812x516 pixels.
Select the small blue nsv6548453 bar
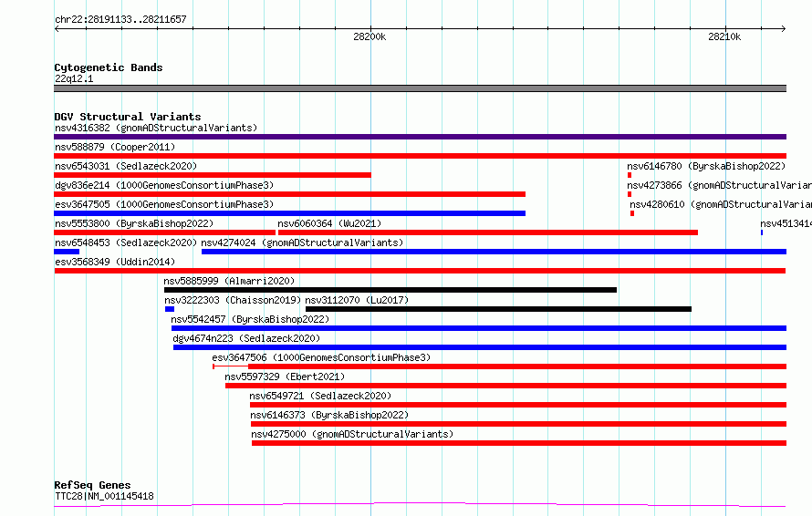(67, 252)
